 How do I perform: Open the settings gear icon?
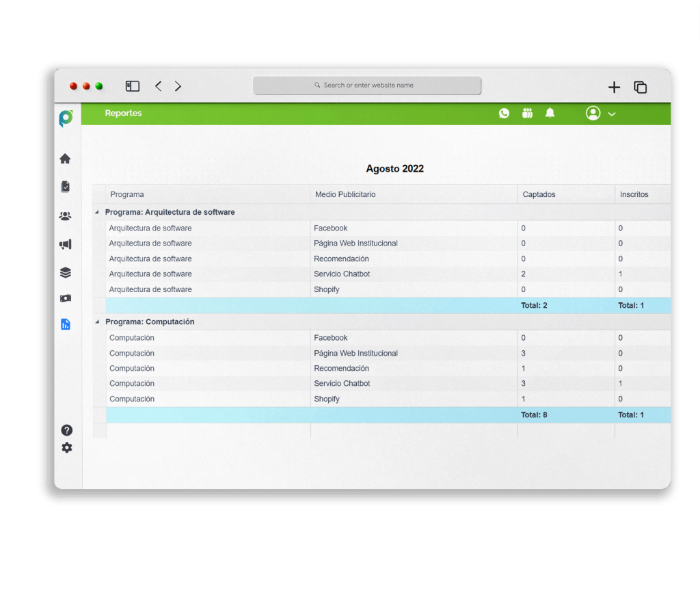(66, 447)
